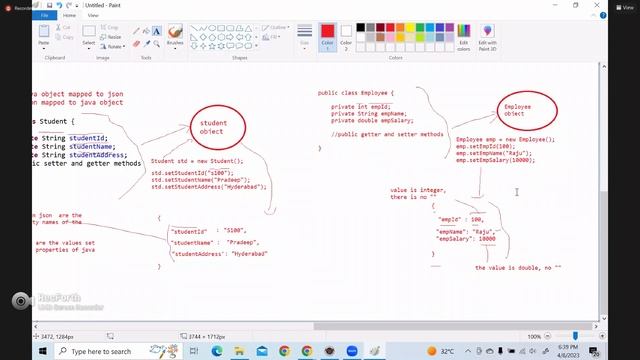
Task: Select the Pencil tool
Action: pos(136,31)
